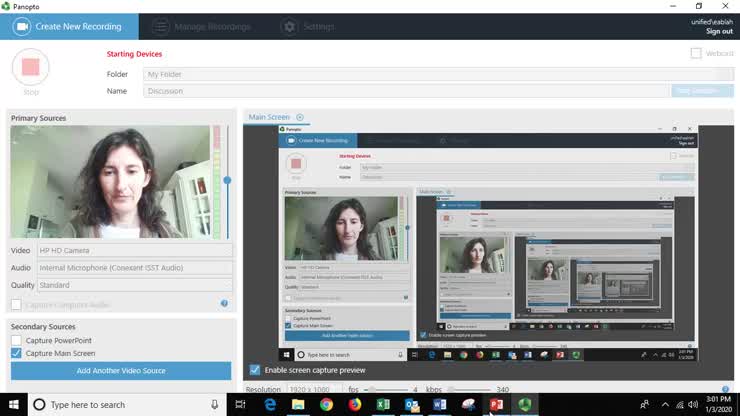Adjust the microphone volume slider handle
The height and width of the screenshot is (416, 740).
click(x=227, y=180)
